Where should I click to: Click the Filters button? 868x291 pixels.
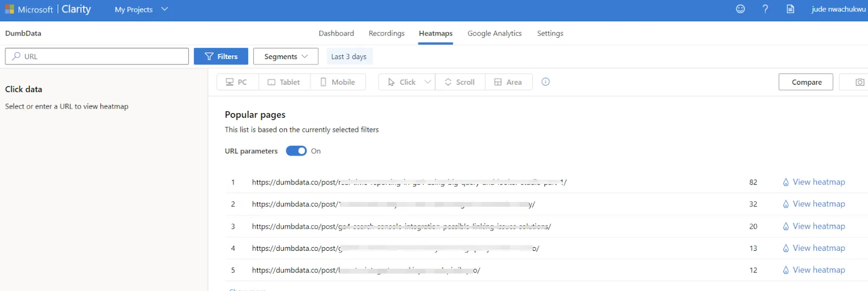(x=221, y=56)
